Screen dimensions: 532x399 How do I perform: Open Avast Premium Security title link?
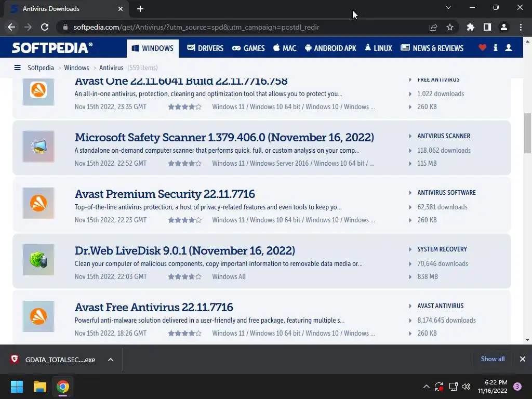point(165,194)
